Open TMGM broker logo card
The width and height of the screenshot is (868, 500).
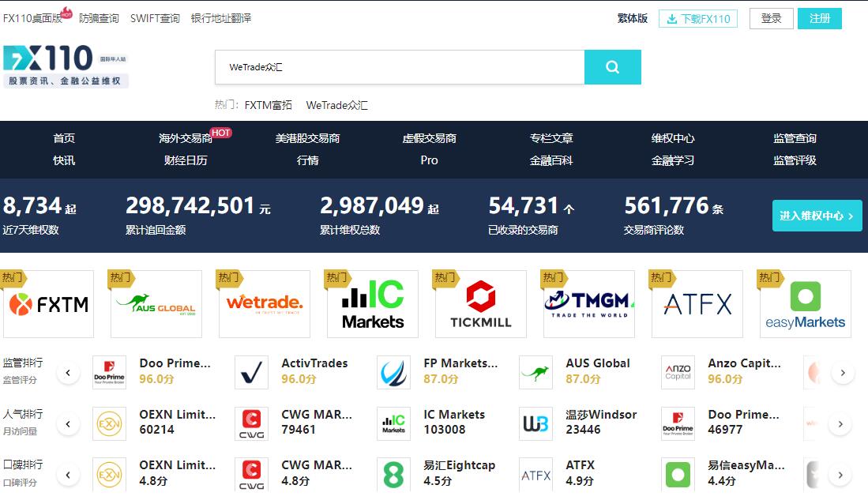tap(589, 304)
